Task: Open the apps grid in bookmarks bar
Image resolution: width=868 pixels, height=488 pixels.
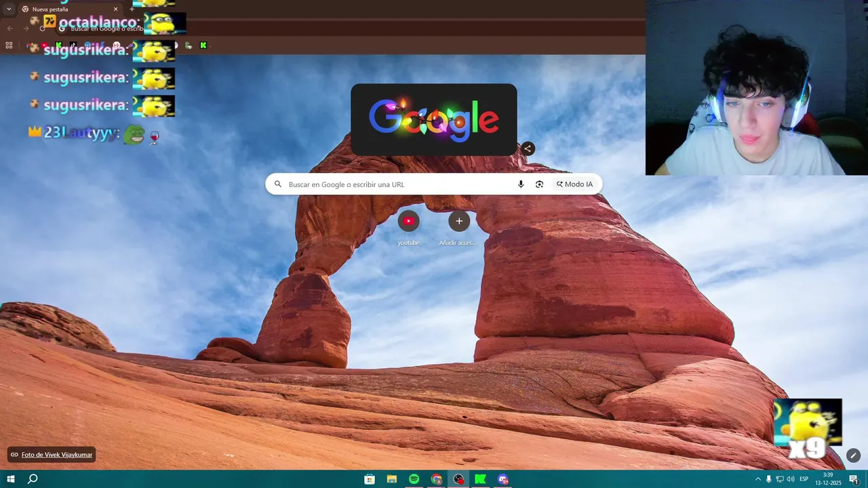Action: (9, 45)
